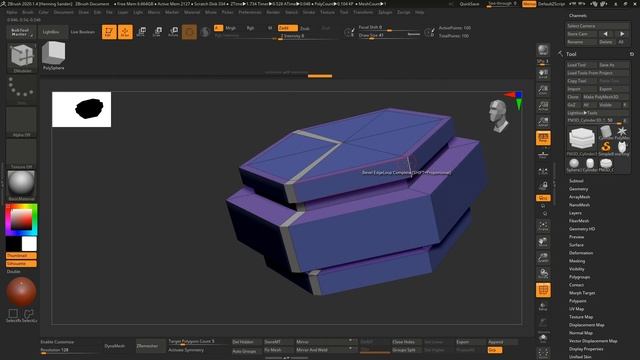Open the Render menu

click(x=273, y=12)
